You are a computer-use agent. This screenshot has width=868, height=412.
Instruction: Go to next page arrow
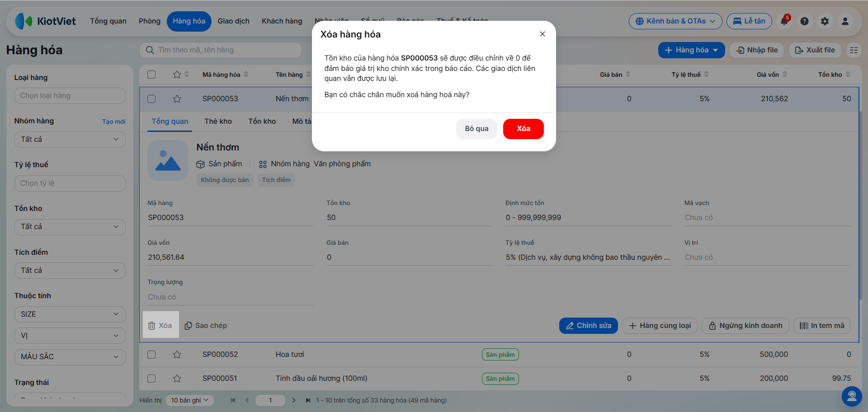point(294,400)
